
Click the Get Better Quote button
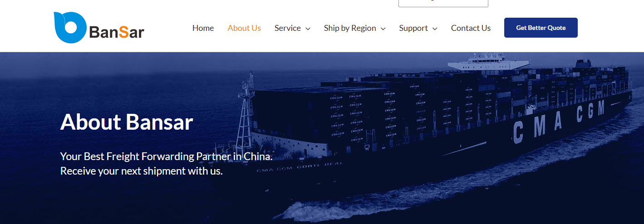point(541,28)
